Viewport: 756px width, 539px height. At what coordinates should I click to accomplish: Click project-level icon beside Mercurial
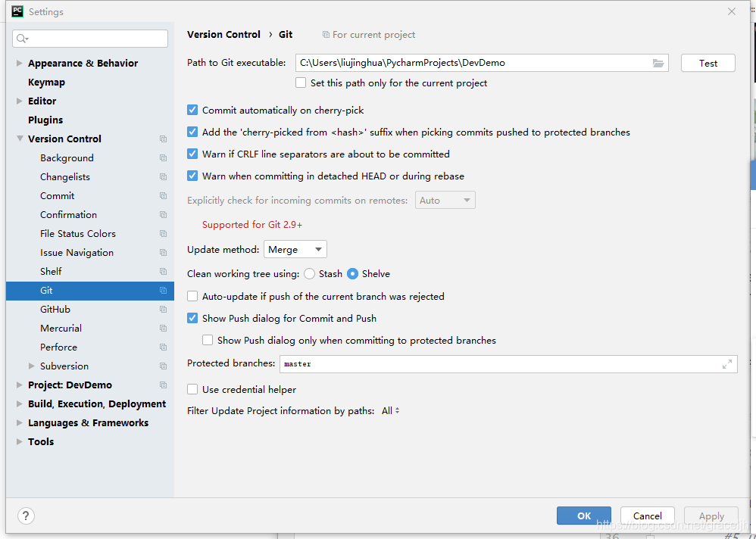click(x=163, y=328)
